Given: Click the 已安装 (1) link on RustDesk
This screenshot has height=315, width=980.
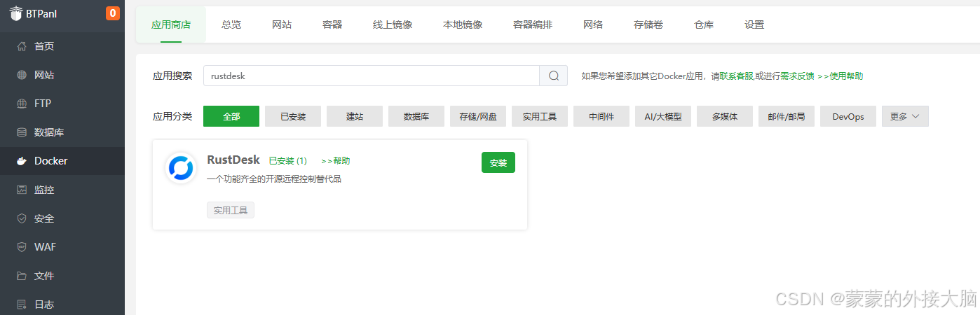Looking at the screenshot, I should [288, 161].
